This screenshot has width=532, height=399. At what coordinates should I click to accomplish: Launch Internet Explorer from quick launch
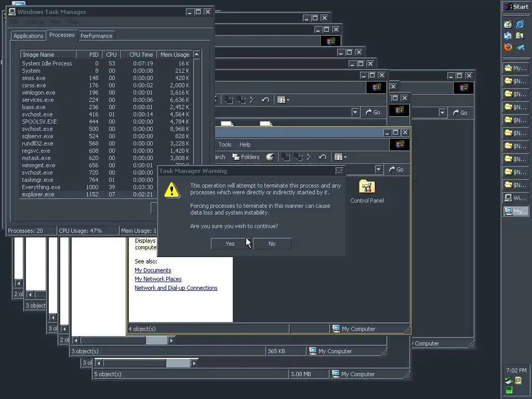pos(520,24)
